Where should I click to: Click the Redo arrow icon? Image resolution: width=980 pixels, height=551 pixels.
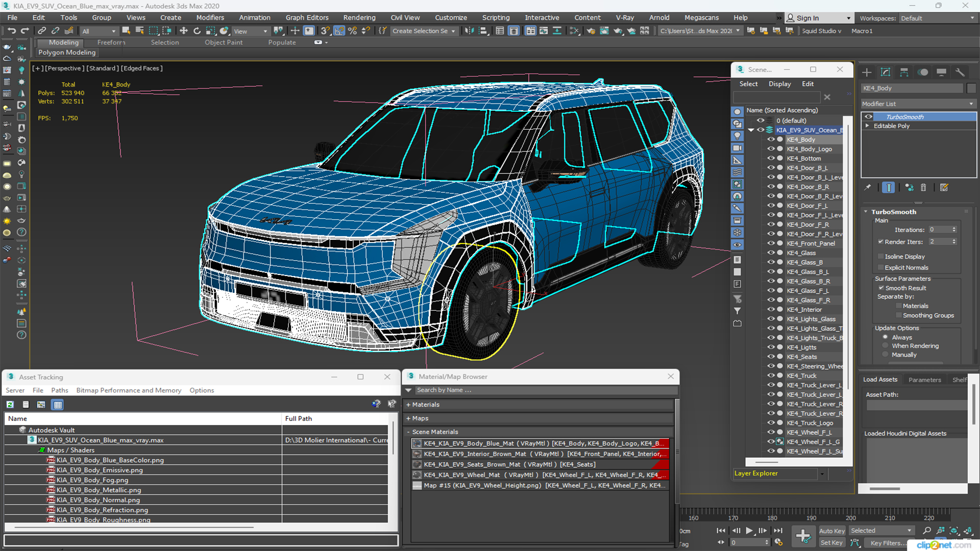(x=24, y=31)
